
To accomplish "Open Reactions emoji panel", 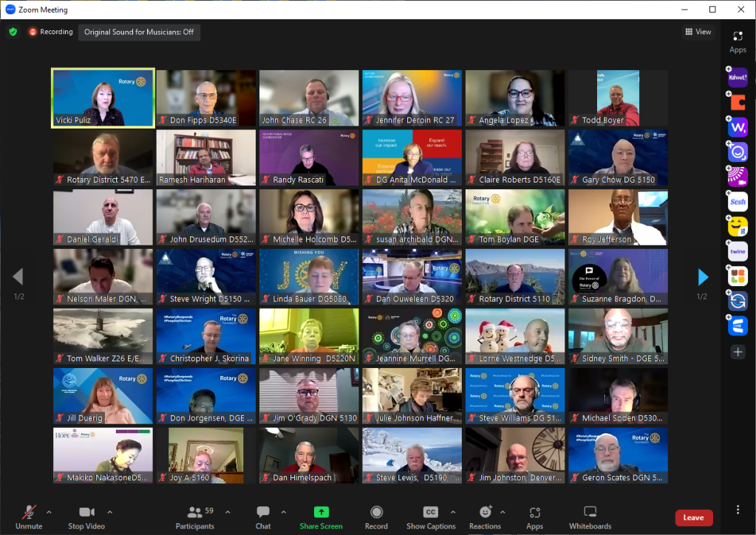I will (485, 512).
